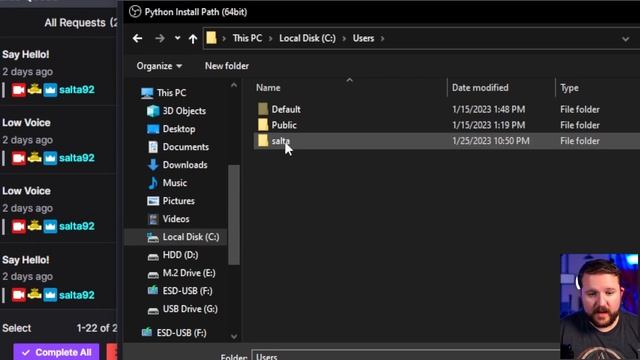Click the Select label in requests panel
This screenshot has width=640, height=360.
[17, 328]
